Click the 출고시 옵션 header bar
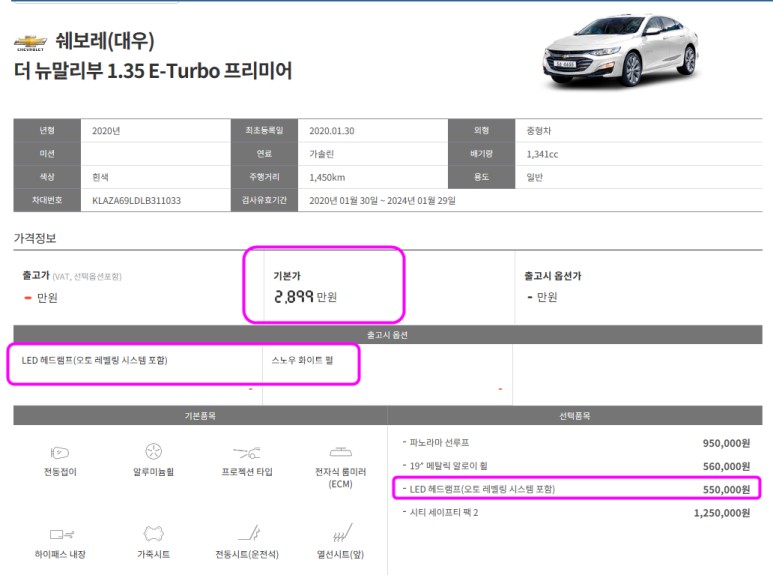 387,335
